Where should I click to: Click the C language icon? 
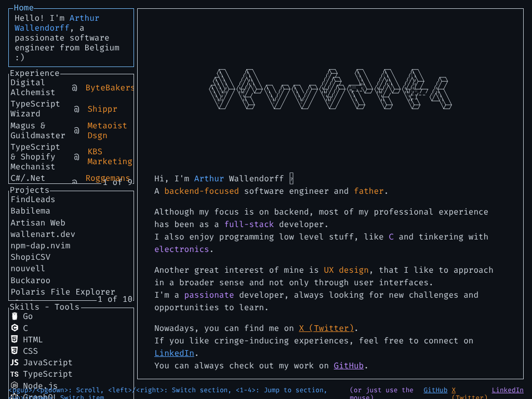pos(15,328)
